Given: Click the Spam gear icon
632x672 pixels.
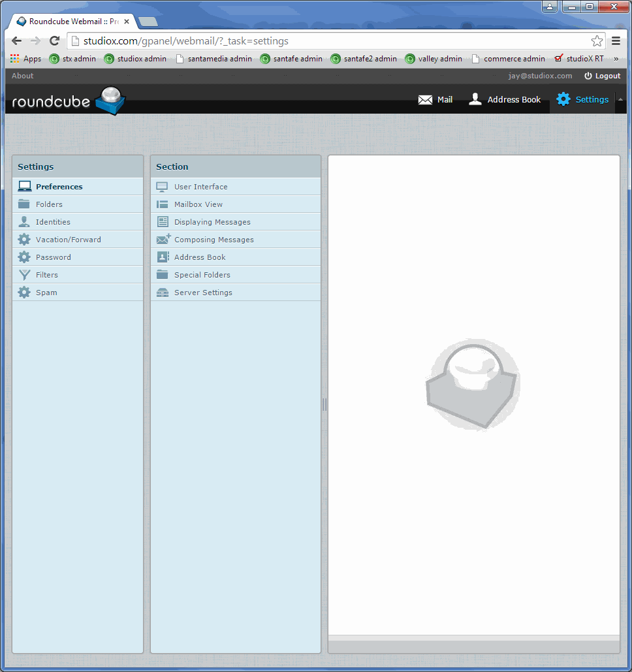Looking at the screenshot, I should point(24,293).
